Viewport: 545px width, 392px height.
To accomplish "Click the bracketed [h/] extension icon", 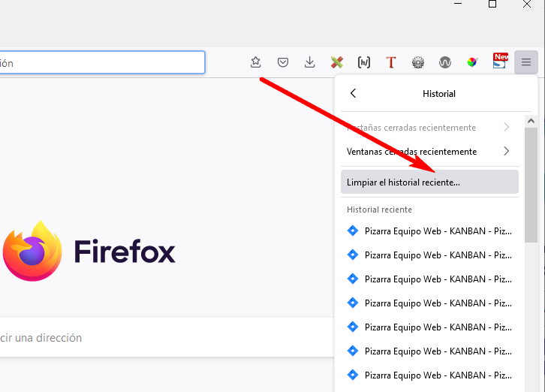I will pos(363,62).
